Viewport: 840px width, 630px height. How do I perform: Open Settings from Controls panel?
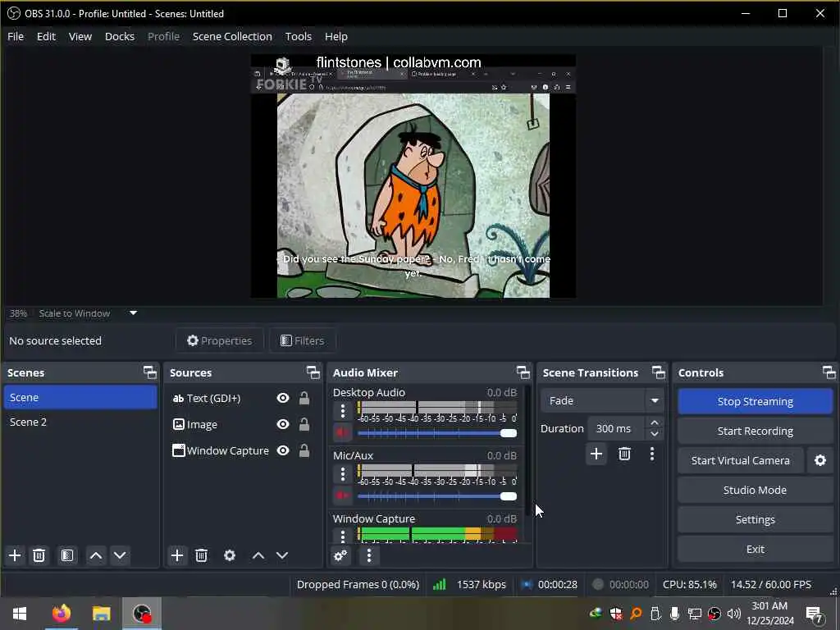click(756, 519)
